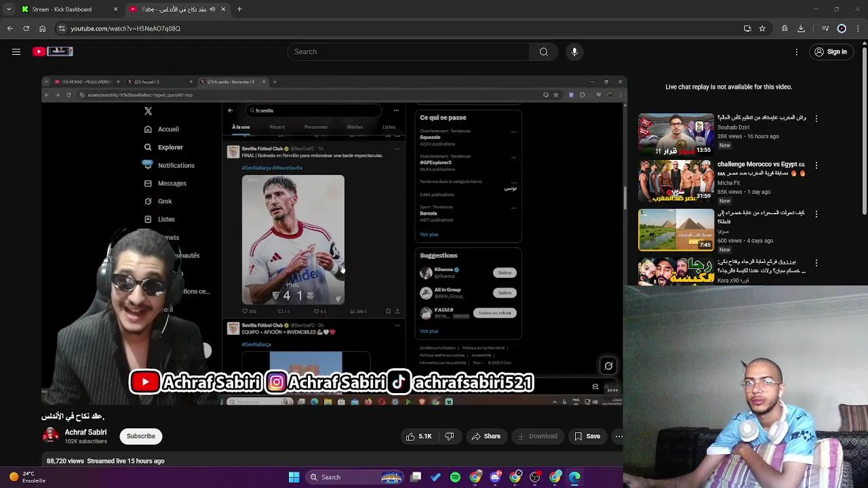Open Spotify from the taskbar
Viewport: 868px width, 488px height.
tap(455, 477)
